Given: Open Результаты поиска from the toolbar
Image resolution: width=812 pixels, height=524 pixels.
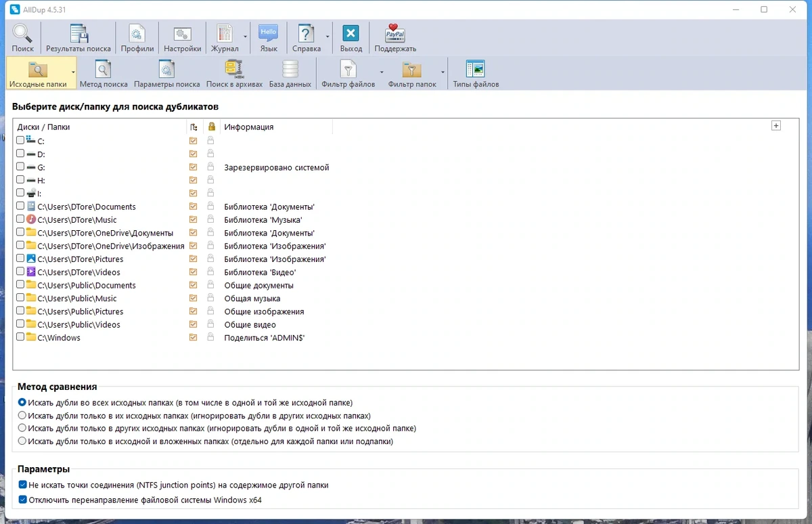Looking at the screenshot, I should 78,38.
